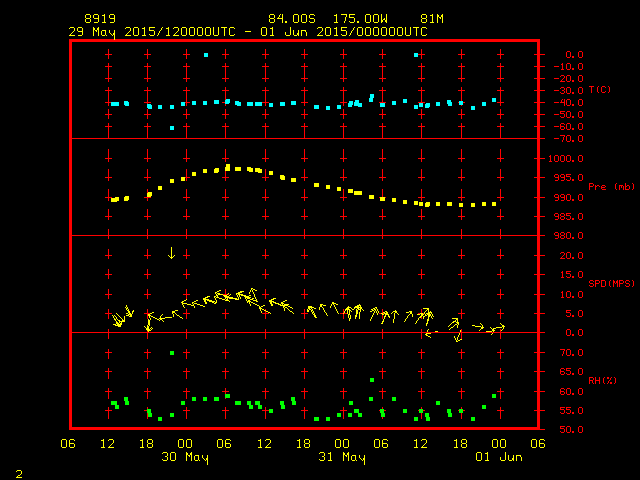Click the T(C) temperature axis label

pos(600,90)
